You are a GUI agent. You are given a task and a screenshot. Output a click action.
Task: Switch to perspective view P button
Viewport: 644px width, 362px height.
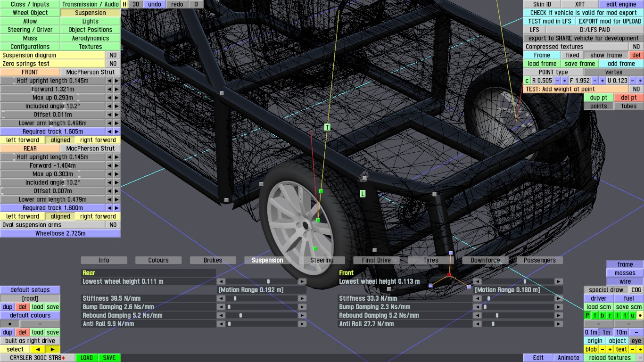(587, 315)
